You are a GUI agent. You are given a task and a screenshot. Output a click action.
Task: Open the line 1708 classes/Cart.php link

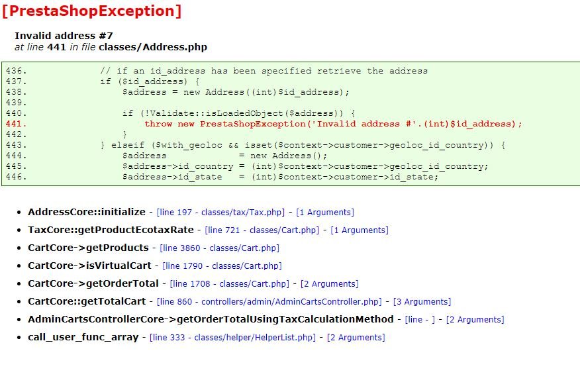click(x=229, y=283)
